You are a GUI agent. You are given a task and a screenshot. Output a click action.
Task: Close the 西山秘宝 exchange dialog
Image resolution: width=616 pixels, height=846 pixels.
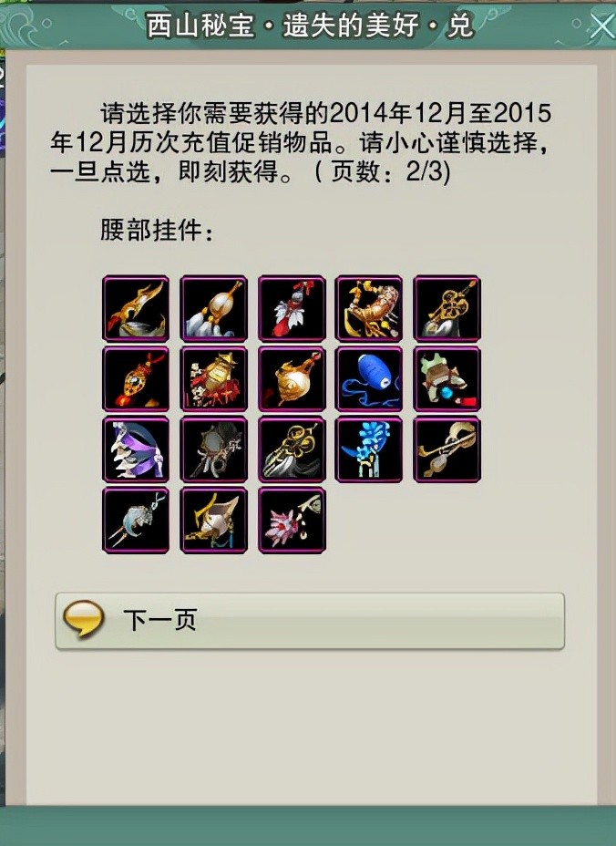coord(601,26)
